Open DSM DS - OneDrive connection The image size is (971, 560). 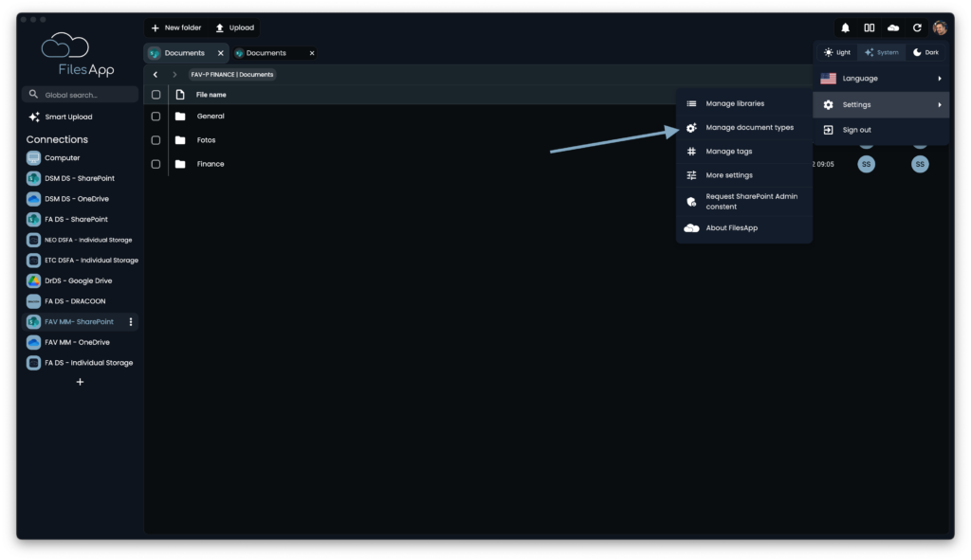click(80, 199)
